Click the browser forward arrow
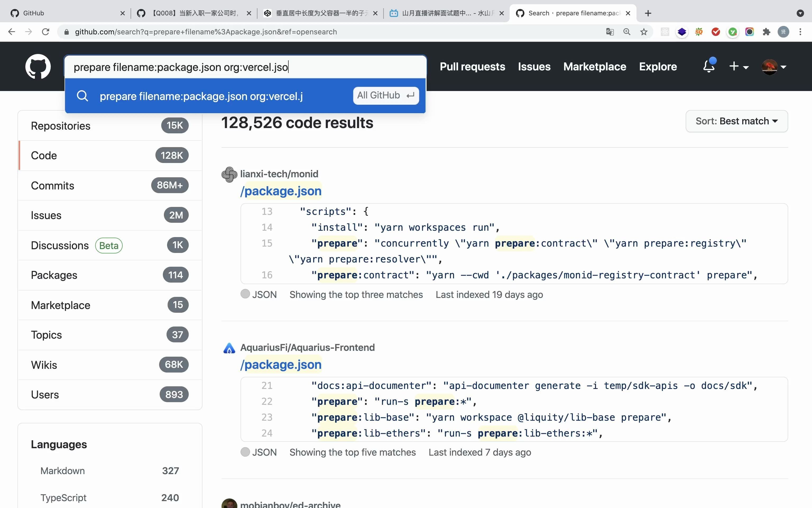Screen dimensions: 812x508 [29, 31]
